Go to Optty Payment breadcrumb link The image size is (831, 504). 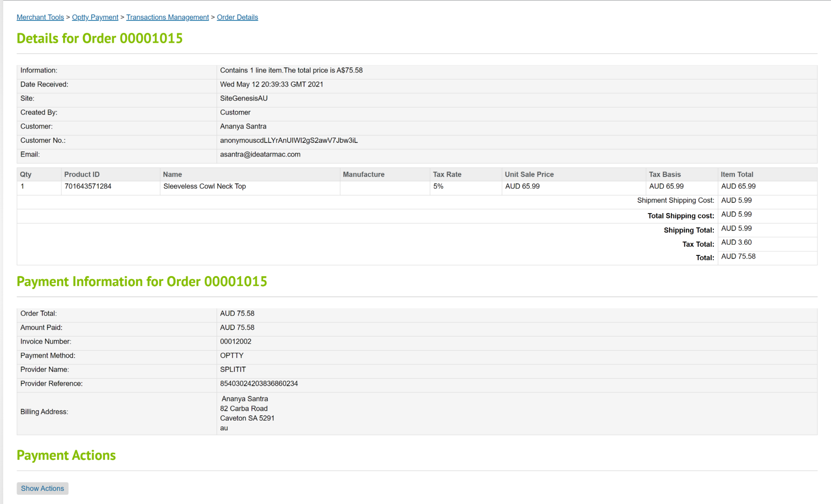point(95,17)
